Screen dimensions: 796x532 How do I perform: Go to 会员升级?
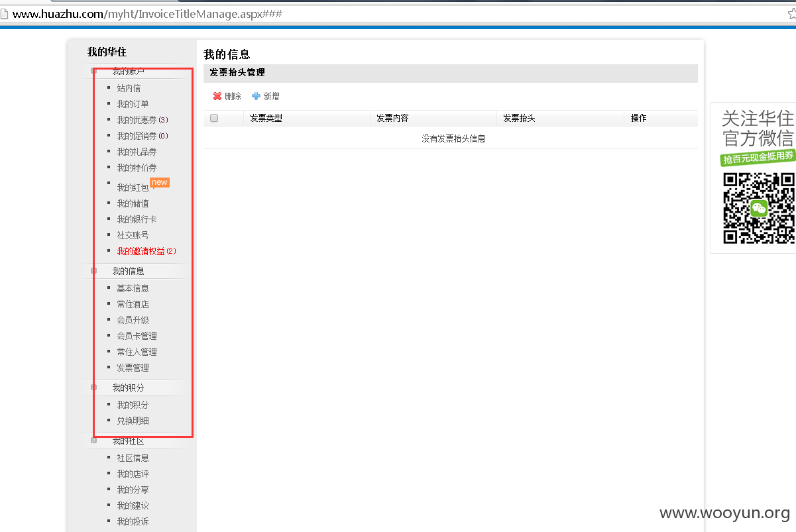click(133, 320)
